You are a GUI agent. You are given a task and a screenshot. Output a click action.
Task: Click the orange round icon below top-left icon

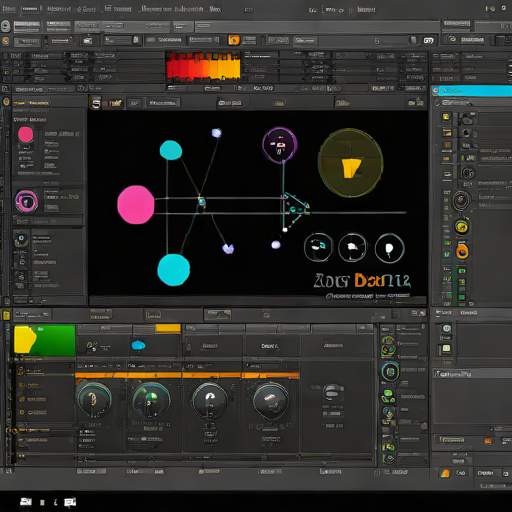click(x=5, y=41)
